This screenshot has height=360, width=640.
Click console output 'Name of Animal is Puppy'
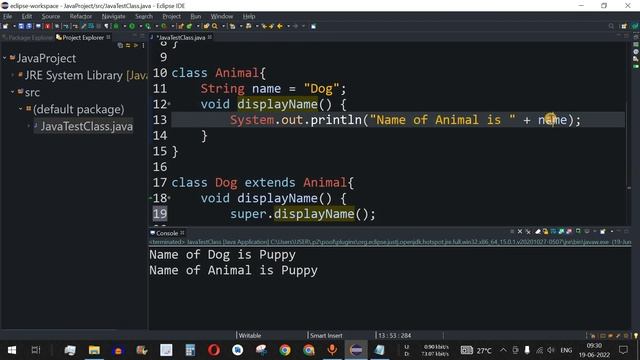(x=233, y=270)
